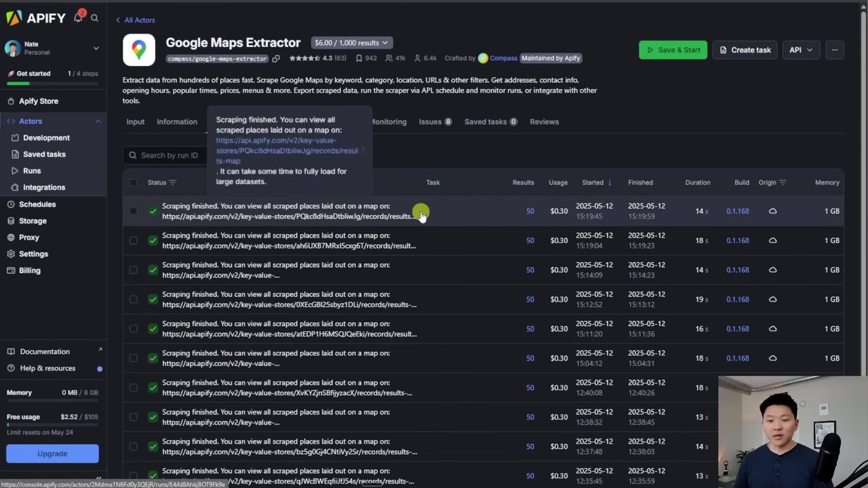The image size is (868, 488).
Task: Click succeeded status icon of 15:19:45 run
Action: pyautogui.click(x=153, y=211)
